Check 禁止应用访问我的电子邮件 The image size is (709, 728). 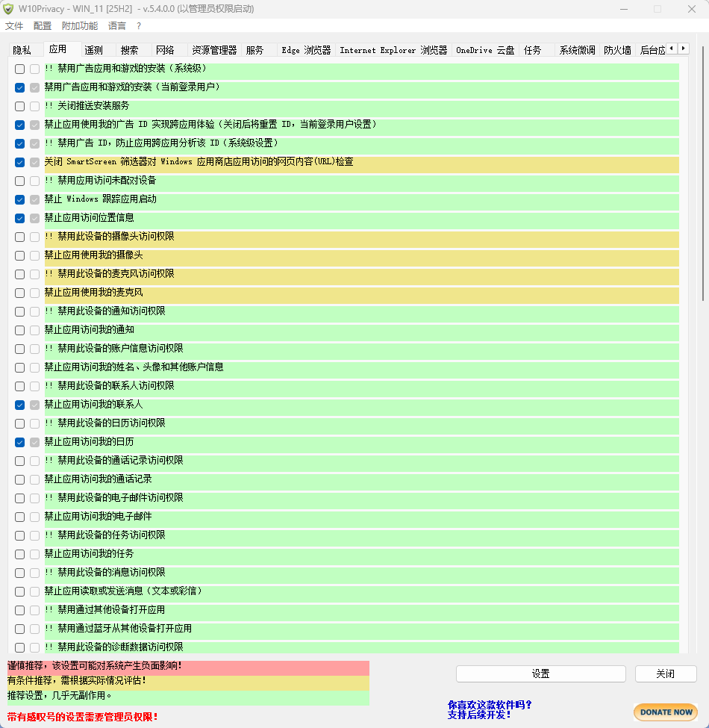19,517
